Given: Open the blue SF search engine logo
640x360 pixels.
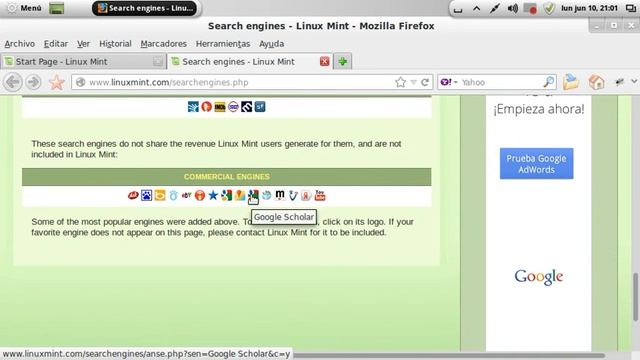Looking at the screenshot, I should click(260, 107).
